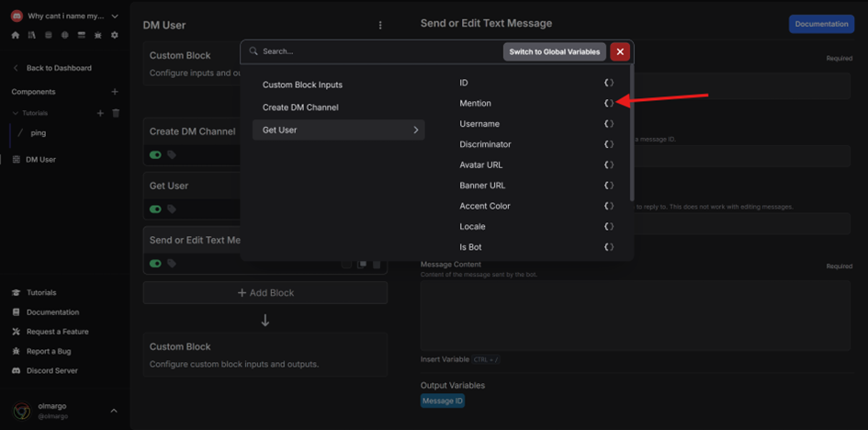Toggle the Send or Edit Text Message switch

155,264
